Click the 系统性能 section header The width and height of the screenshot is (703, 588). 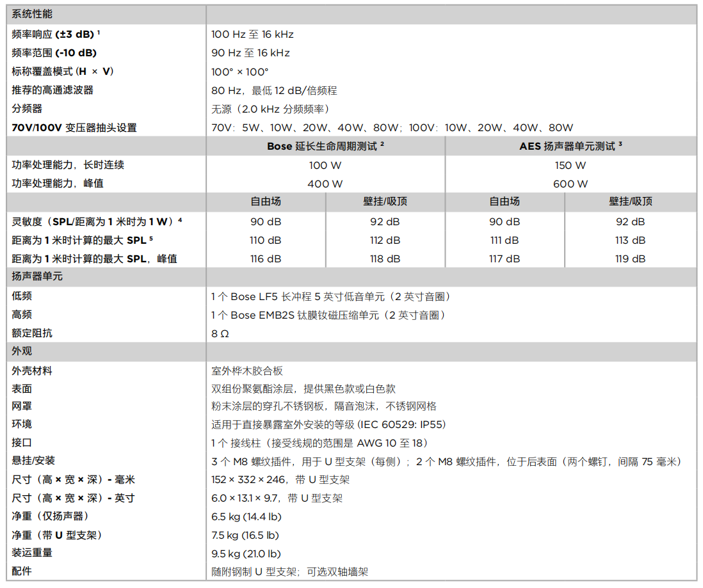(x=32, y=14)
